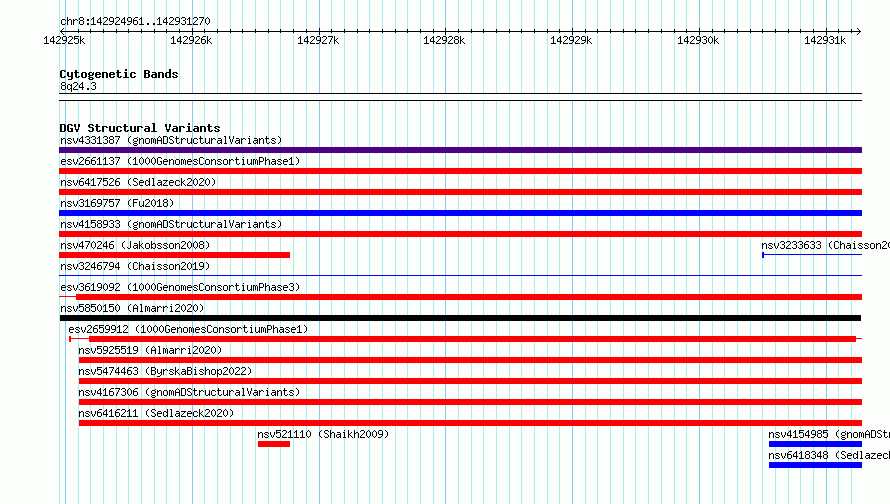This screenshot has width=890, height=504.
Task: Click the nsv6416211 Sedlazeck2020 label
Action: pos(156,413)
